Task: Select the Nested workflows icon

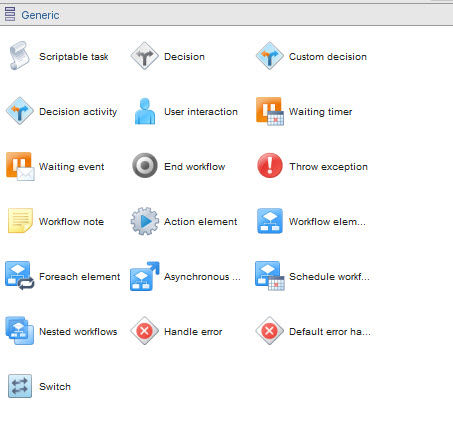Action: pyautogui.click(x=19, y=330)
